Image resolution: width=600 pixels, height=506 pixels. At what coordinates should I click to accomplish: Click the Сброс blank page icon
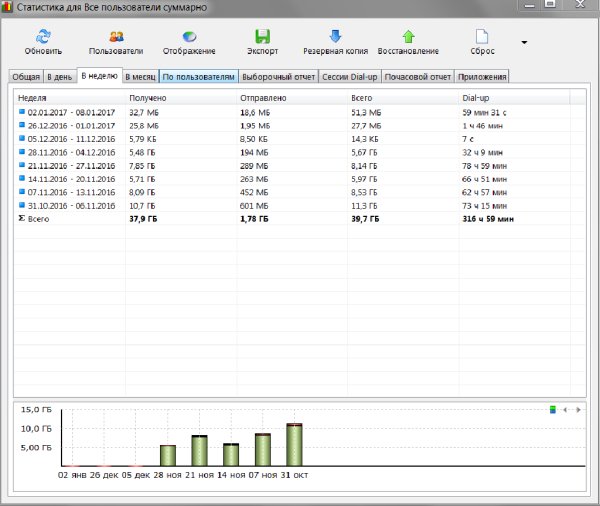pos(482,36)
